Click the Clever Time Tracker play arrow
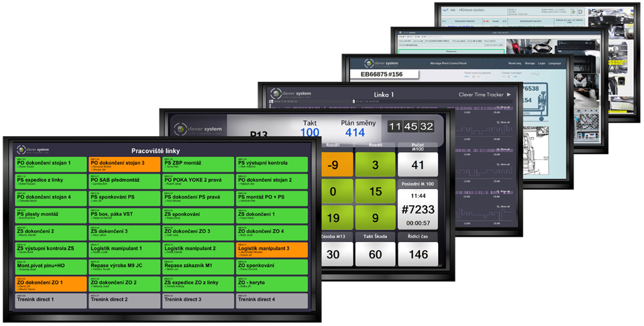Image resolution: width=644 pixels, height=326 pixels. (x=509, y=95)
